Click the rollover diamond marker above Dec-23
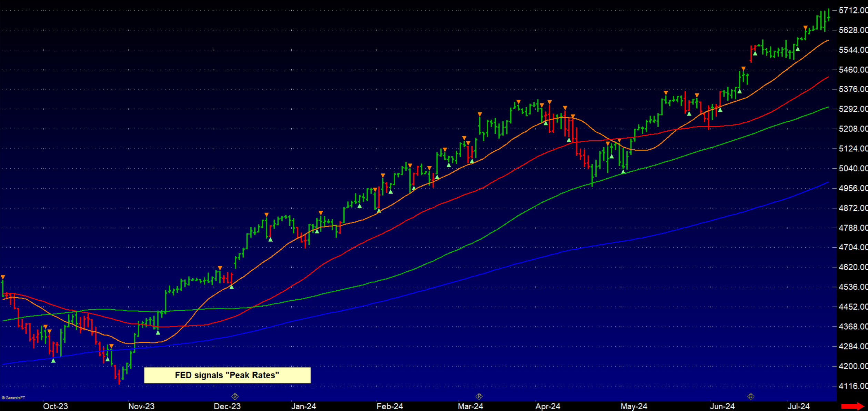The width and height of the screenshot is (868, 411). click(235, 396)
